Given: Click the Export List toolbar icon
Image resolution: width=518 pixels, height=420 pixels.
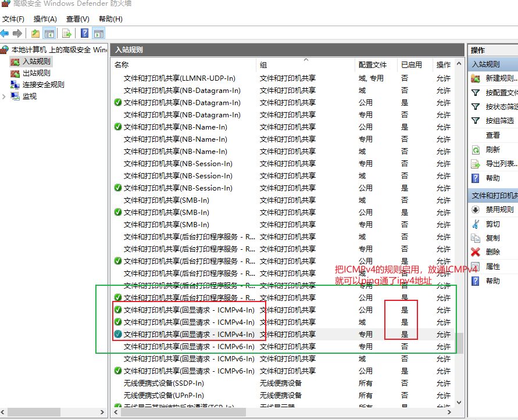Looking at the screenshot, I should pos(67,34).
